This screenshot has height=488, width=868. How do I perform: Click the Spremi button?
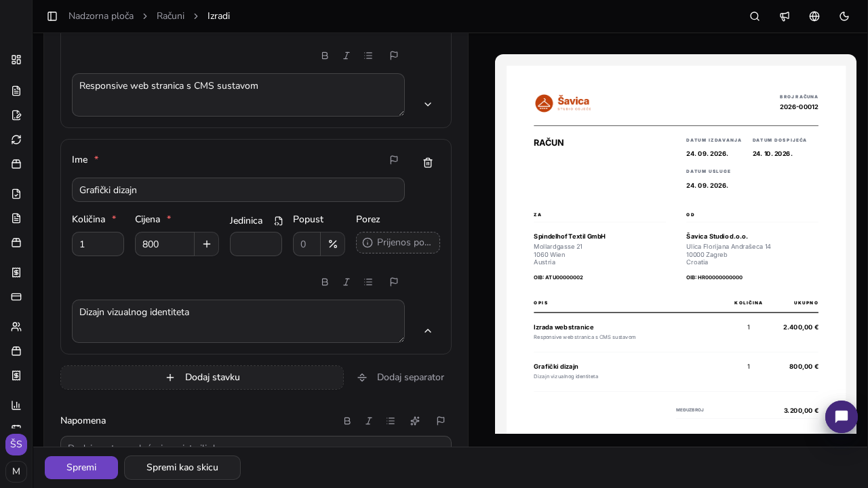pos(81,468)
